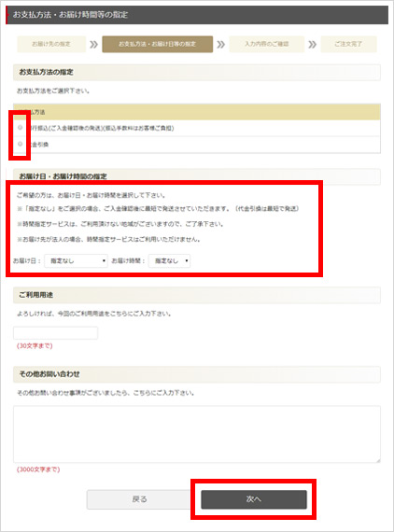
Task: Select the 代金引換 cash-on-delivery radio button
Action: (20, 144)
